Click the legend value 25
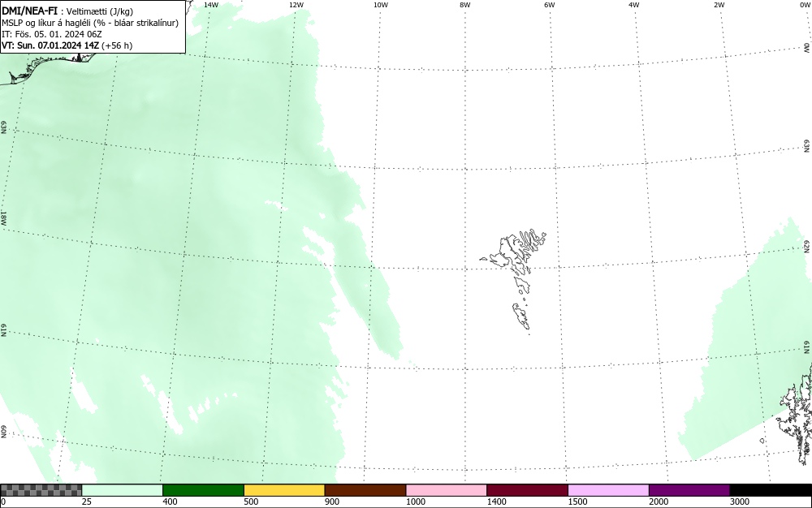 [x=86, y=502]
